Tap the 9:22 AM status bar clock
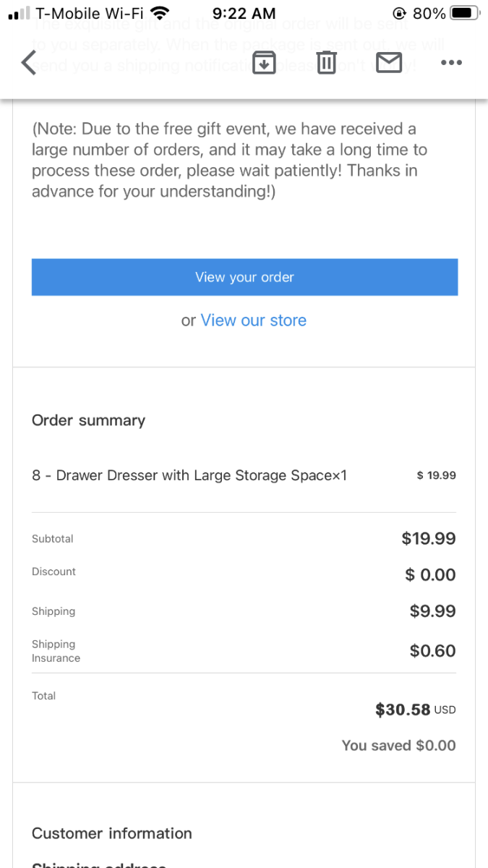This screenshot has width=488, height=868. coord(244,13)
